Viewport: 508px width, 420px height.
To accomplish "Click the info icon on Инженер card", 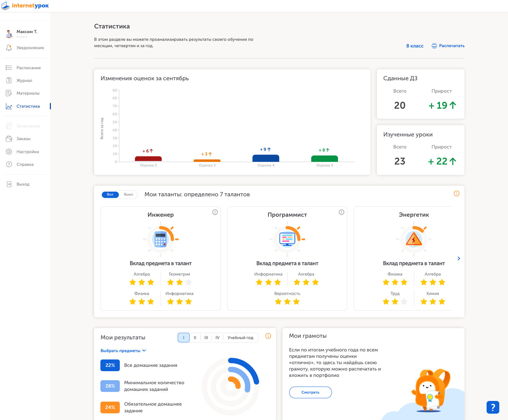I will [215, 212].
